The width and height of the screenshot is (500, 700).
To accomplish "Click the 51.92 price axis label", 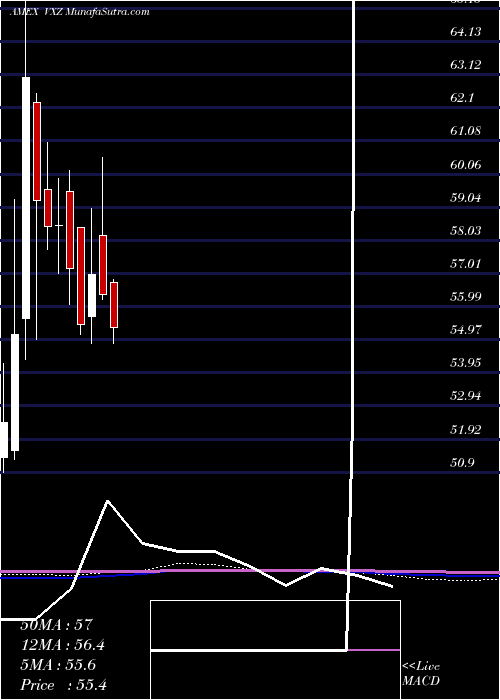I will click(x=467, y=430).
